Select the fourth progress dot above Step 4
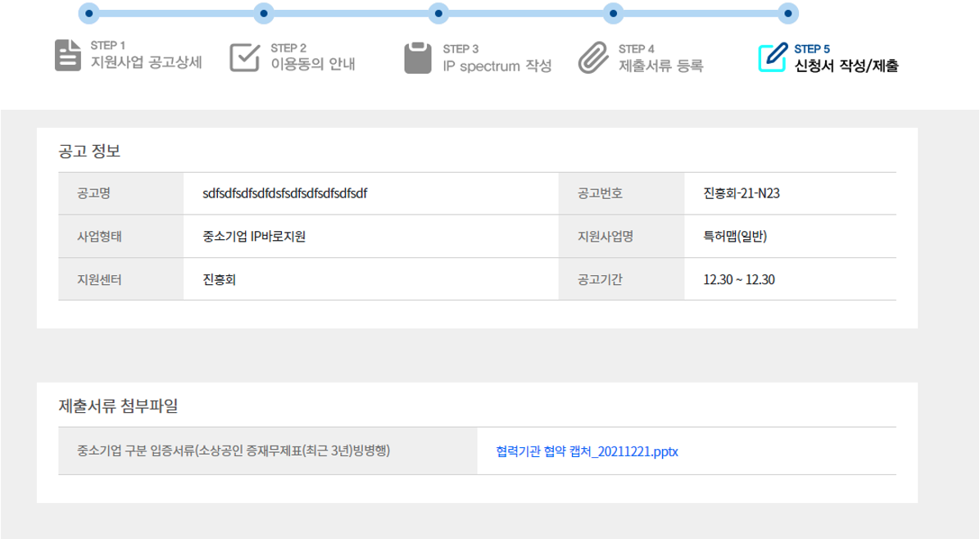The width and height of the screenshot is (980, 539). pos(613,13)
